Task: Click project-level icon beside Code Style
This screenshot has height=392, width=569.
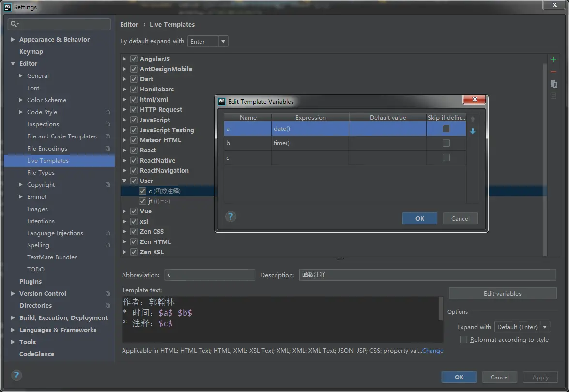Action: (108, 112)
